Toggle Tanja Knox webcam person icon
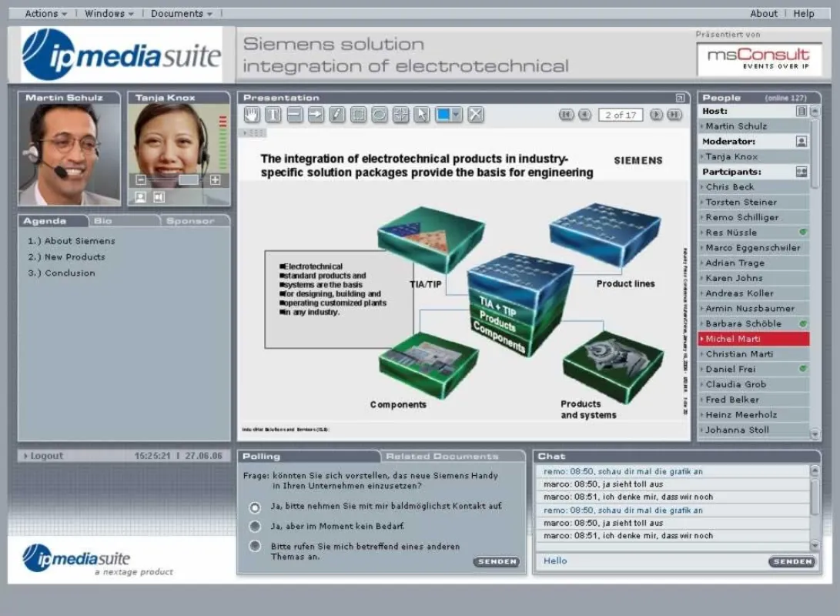This screenshot has height=616, width=840. [x=140, y=197]
